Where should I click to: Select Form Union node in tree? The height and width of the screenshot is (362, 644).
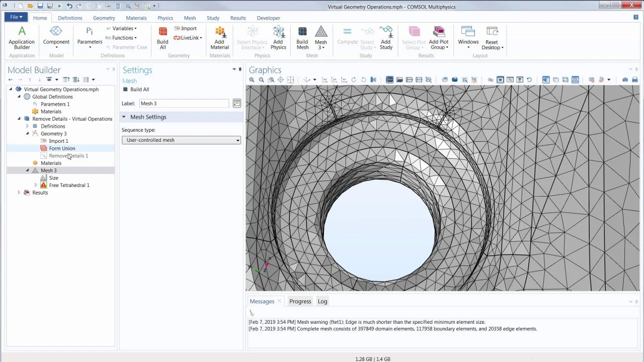(62, 148)
